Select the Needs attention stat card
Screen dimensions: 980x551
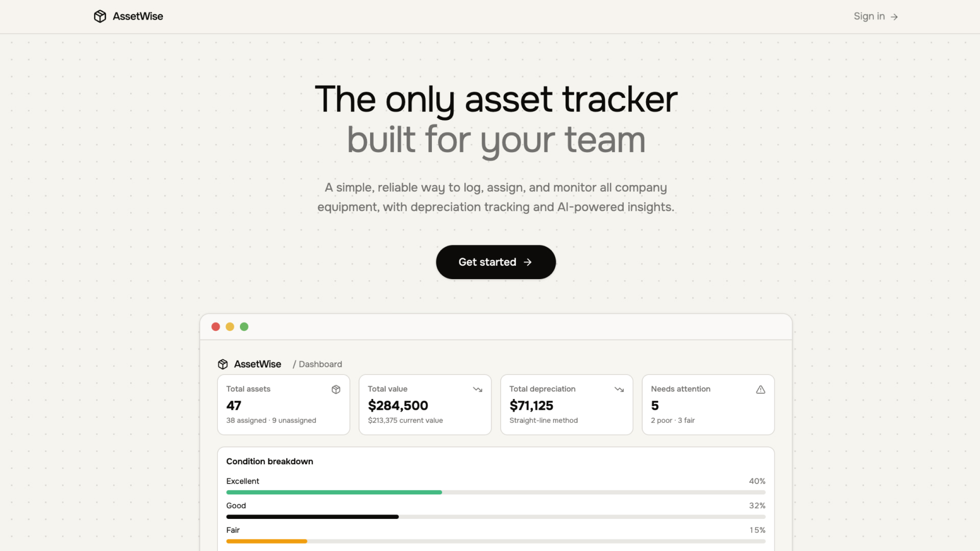707,405
